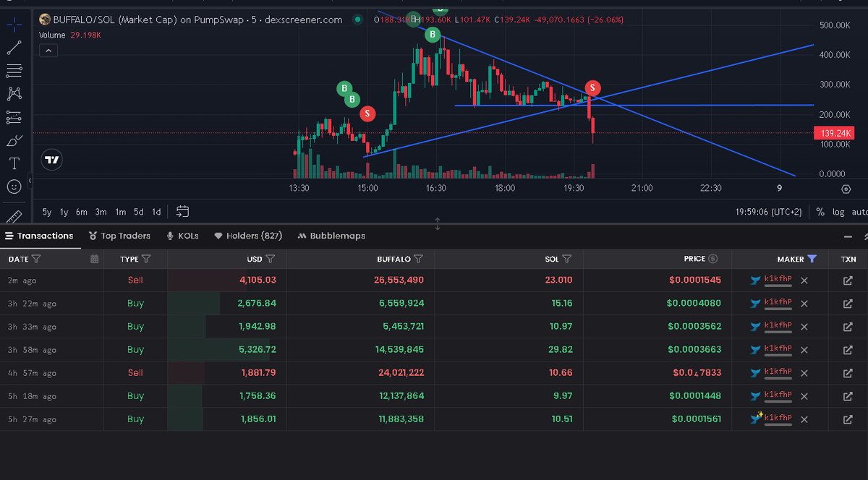The height and width of the screenshot is (480, 868).
Task: Click the BUFFALO token avatar icon
Action: point(45,20)
